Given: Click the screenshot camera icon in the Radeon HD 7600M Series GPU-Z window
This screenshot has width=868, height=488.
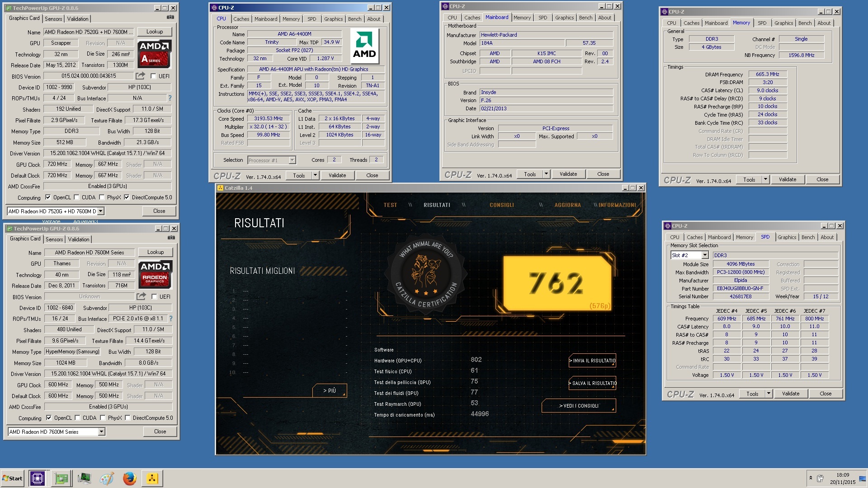Looking at the screenshot, I should 171,238.
